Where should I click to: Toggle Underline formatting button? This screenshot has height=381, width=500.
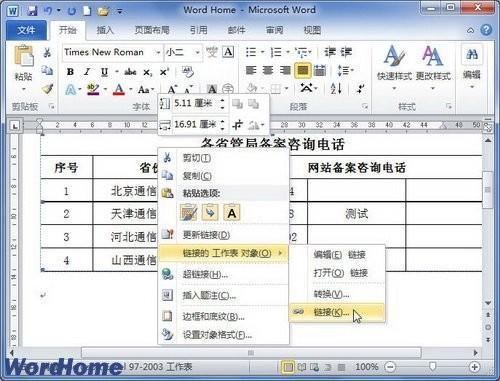coord(104,72)
